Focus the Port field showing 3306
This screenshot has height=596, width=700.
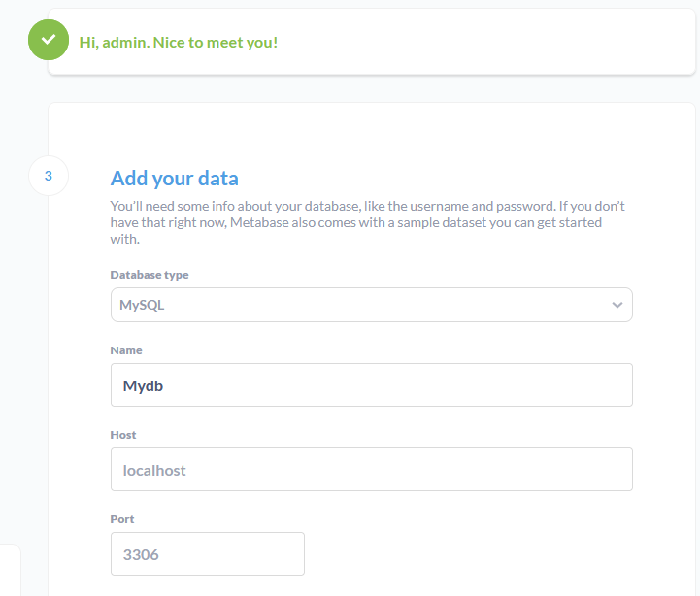[x=207, y=554]
